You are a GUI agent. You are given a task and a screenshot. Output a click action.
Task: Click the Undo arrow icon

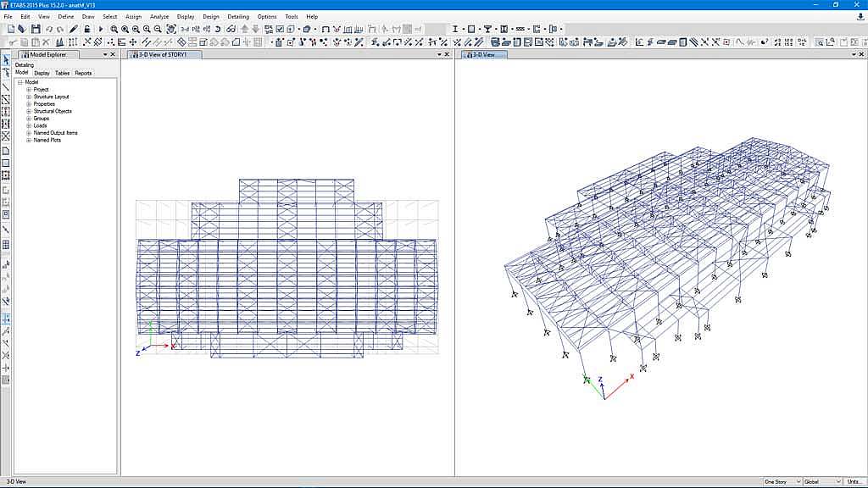pyautogui.click(x=49, y=30)
